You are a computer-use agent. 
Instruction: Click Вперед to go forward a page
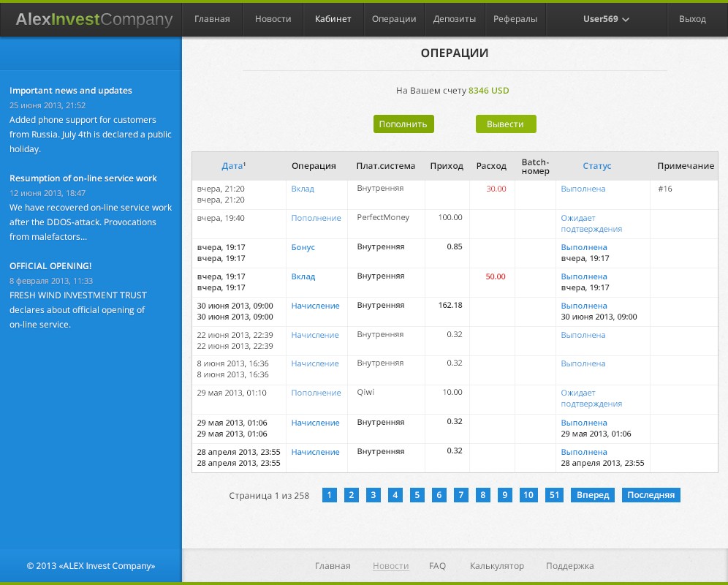coord(592,494)
